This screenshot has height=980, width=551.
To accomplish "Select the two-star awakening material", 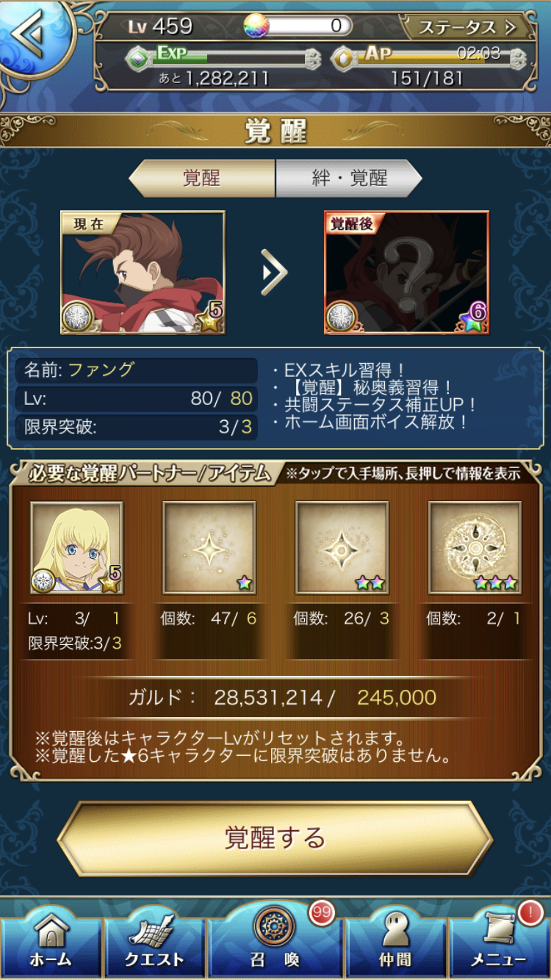I will [x=342, y=548].
